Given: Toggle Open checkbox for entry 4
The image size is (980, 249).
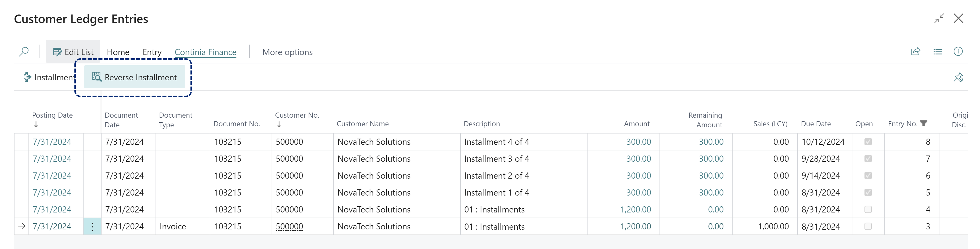Looking at the screenshot, I should [868, 210].
